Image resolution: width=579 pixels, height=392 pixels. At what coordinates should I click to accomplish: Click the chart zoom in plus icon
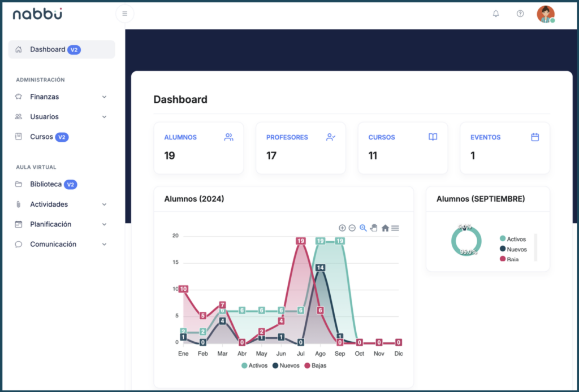pos(342,228)
